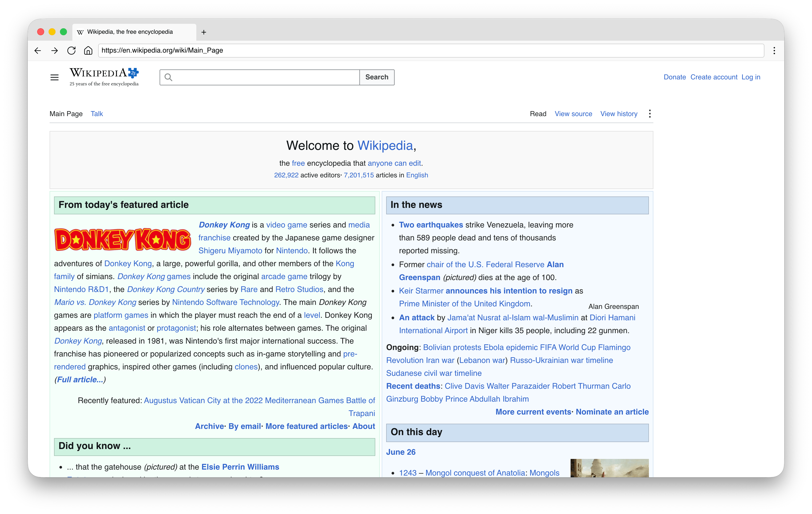The image size is (812, 514).
Task: Open the browser three-dot menu
Action: [x=774, y=51]
